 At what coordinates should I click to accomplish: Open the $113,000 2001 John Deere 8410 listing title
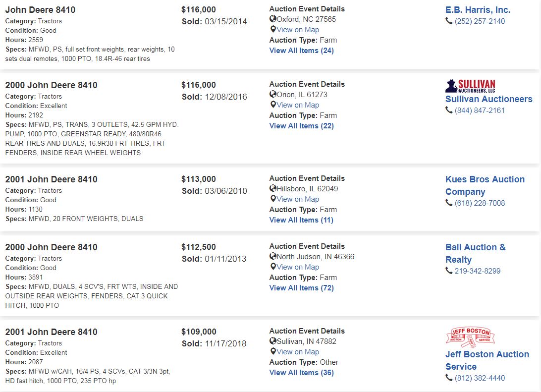click(52, 179)
